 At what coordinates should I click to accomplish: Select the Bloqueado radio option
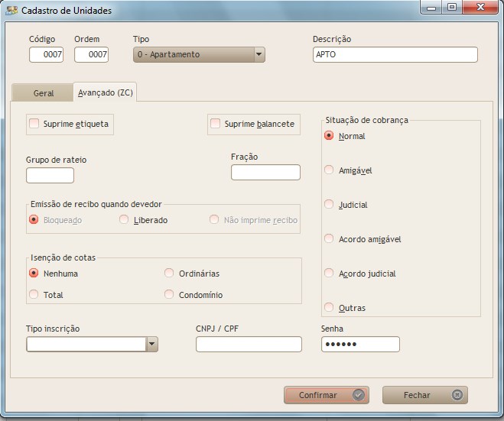click(x=34, y=219)
